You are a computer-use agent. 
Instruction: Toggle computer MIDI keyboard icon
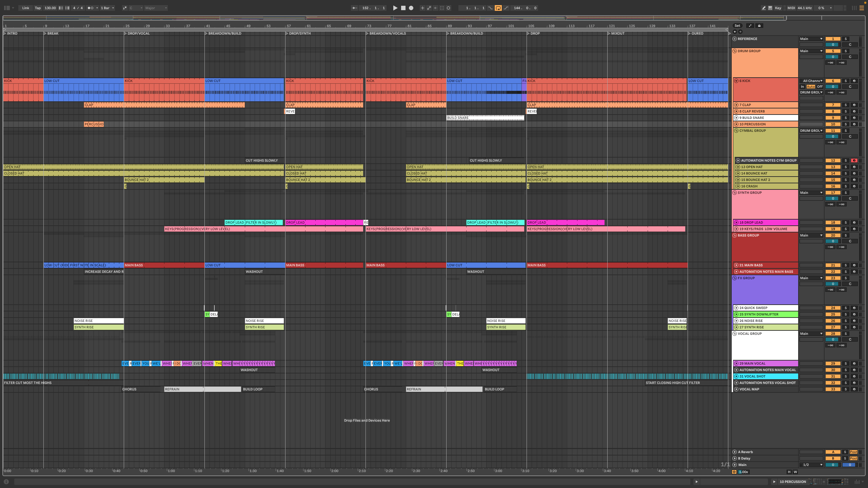[770, 8]
